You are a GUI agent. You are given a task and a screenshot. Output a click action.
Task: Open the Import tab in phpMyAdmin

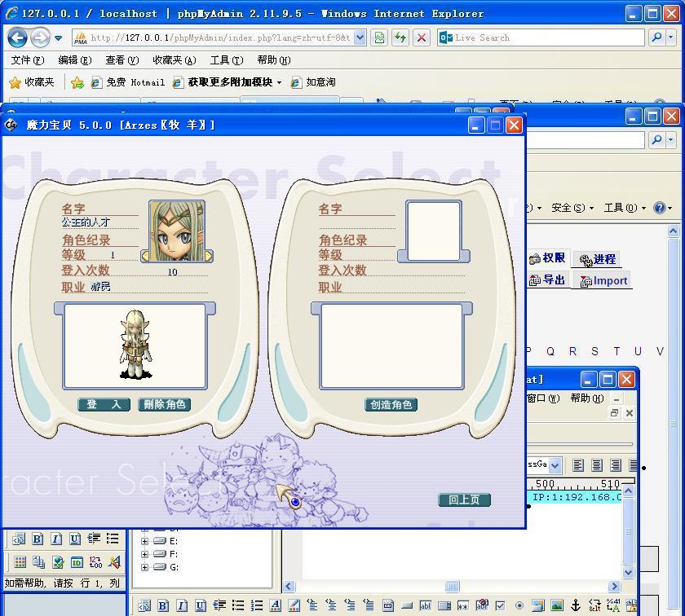pyautogui.click(x=603, y=281)
